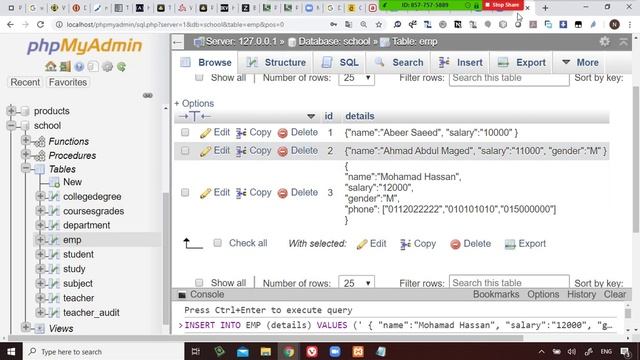Open the Search tab
The height and width of the screenshot is (360, 640).
pyautogui.click(x=399, y=62)
